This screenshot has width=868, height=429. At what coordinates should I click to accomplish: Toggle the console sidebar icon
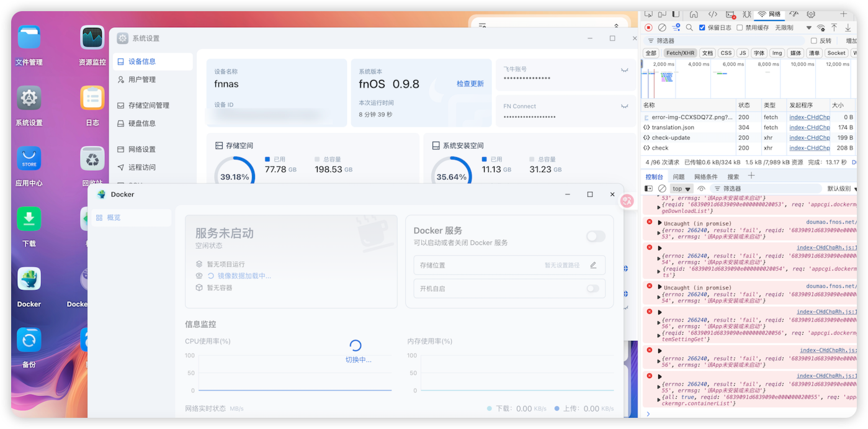pos(648,189)
